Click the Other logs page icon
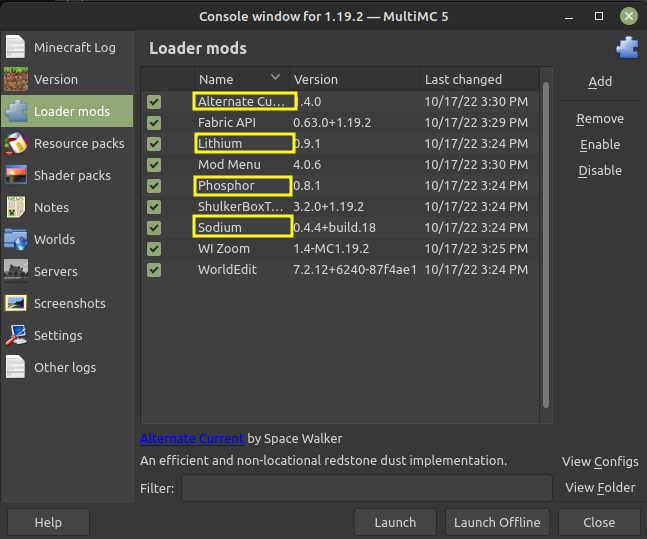This screenshot has width=647, height=539. pos(16,367)
